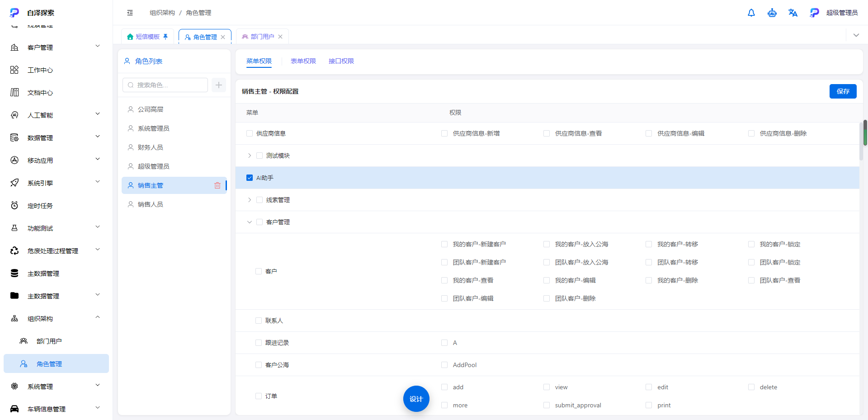868x420 pixels.
Task: Click the 保存 button
Action: tap(843, 91)
